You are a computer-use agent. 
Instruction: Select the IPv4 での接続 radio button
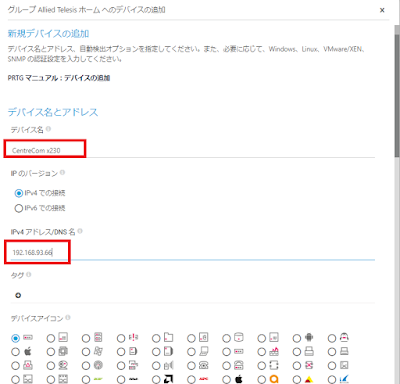(19, 193)
